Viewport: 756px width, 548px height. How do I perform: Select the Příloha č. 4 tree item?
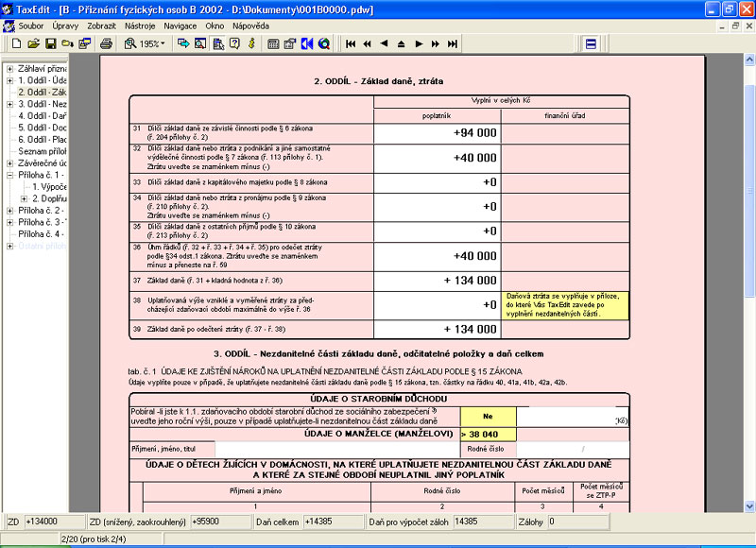[x=42, y=234]
